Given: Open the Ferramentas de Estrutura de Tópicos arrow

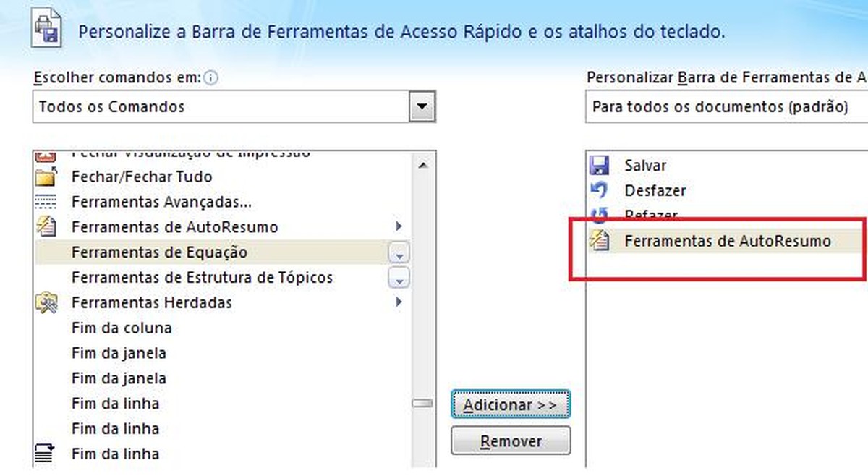Looking at the screenshot, I should coord(397,277).
